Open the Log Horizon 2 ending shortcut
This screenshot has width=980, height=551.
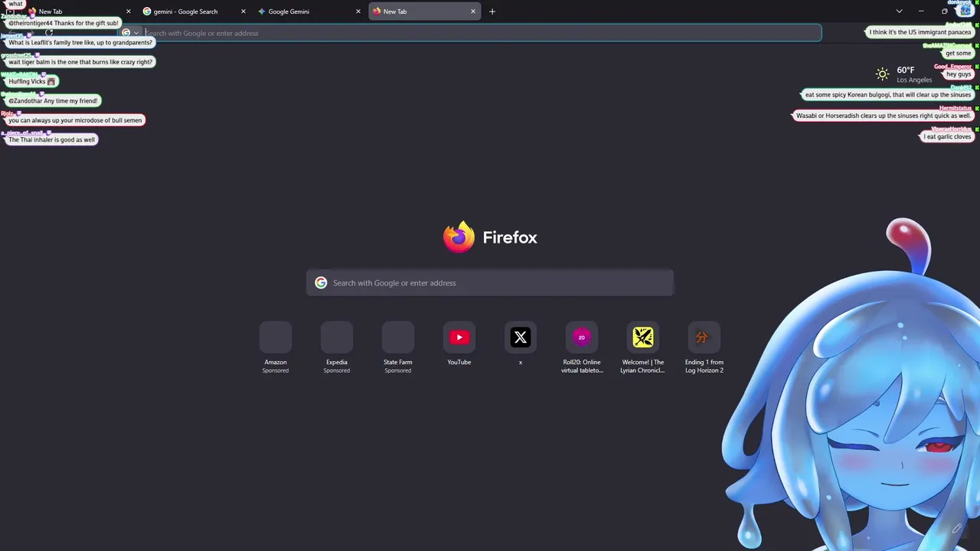(x=704, y=348)
